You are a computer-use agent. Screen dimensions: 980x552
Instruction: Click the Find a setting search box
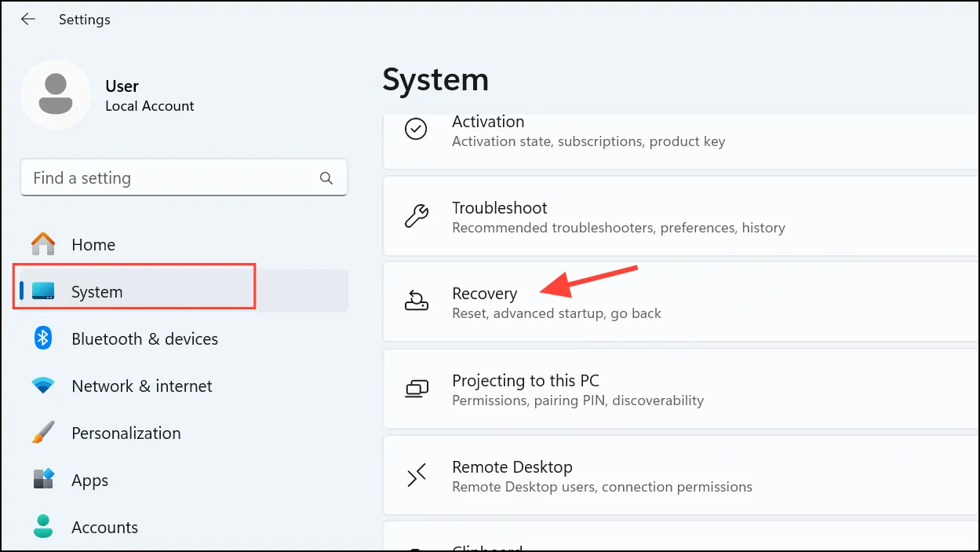click(x=184, y=178)
